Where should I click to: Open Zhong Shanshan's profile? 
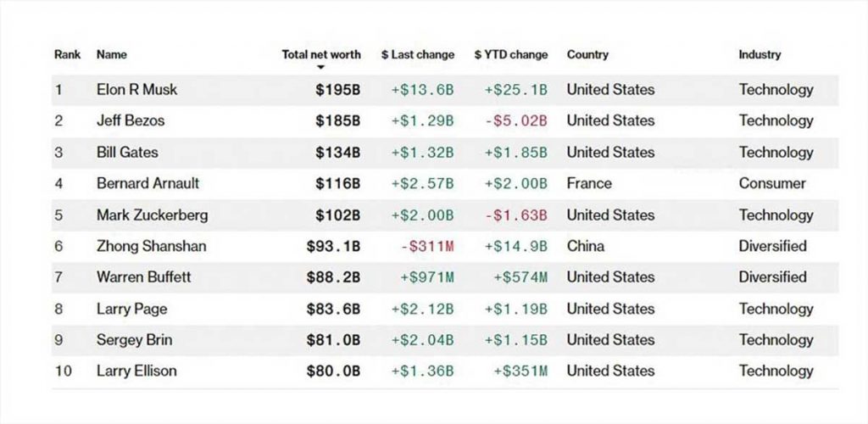click(151, 246)
